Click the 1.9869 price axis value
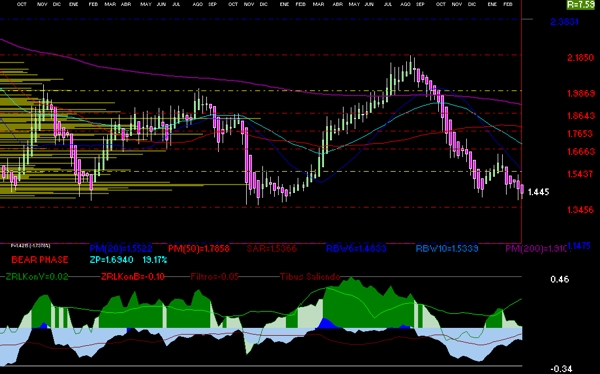The image size is (600, 374). click(581, 93)
